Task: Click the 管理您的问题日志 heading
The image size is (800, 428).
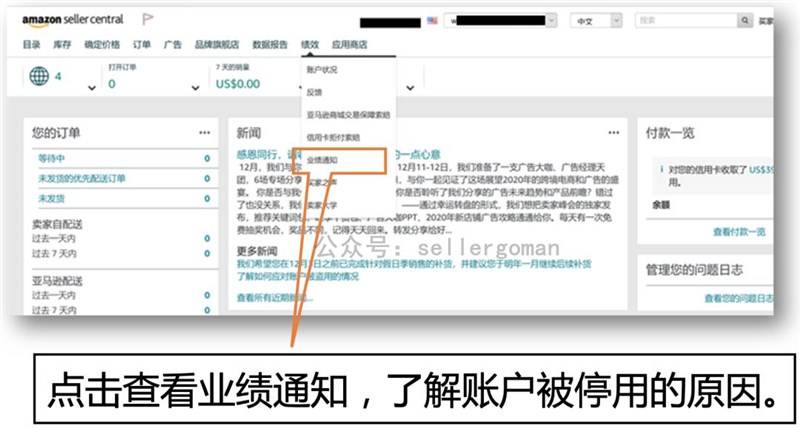Action: click(694, 270)
